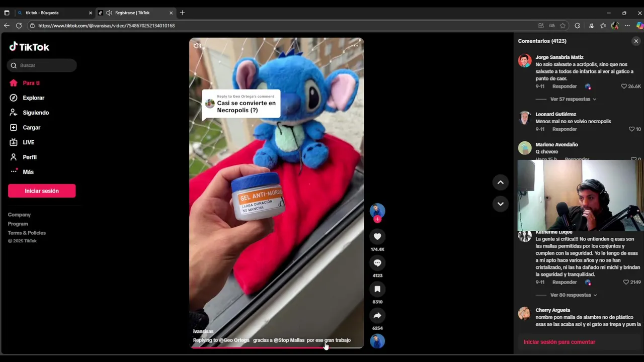Like Katherine Luque's comment
Screen dimensions: 644x362
pyautogui.click(x=626, y=283)
